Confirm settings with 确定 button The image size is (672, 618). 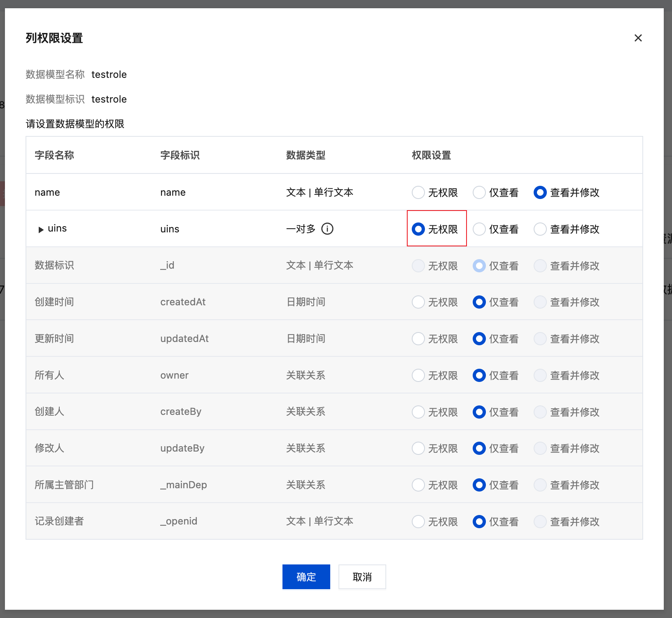[306, 577]
